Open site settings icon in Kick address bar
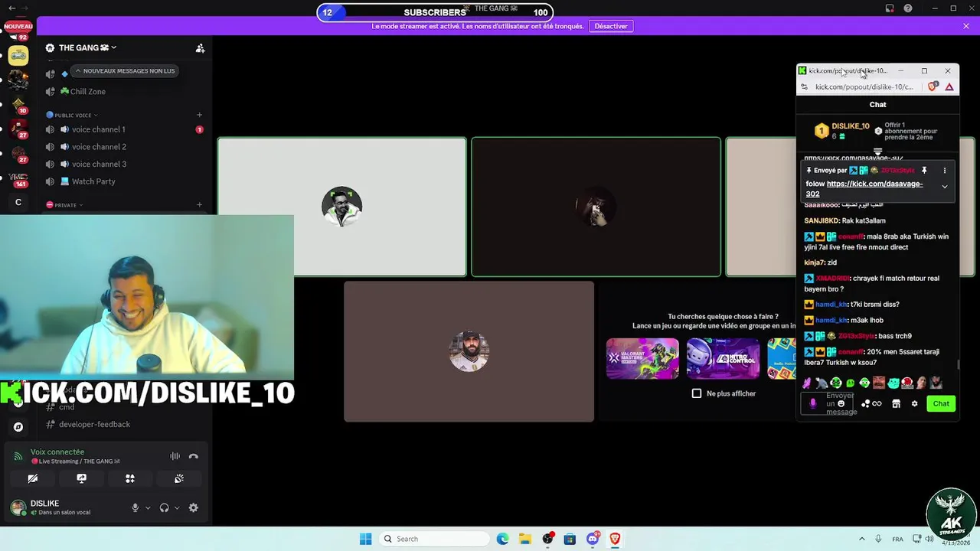The width and height of the screenshot is (980, 551). 804,86
